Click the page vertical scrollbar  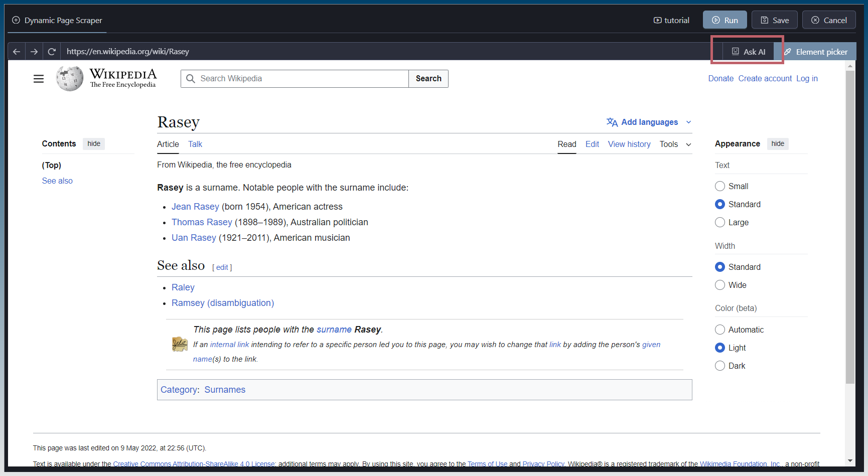(850, 226)
